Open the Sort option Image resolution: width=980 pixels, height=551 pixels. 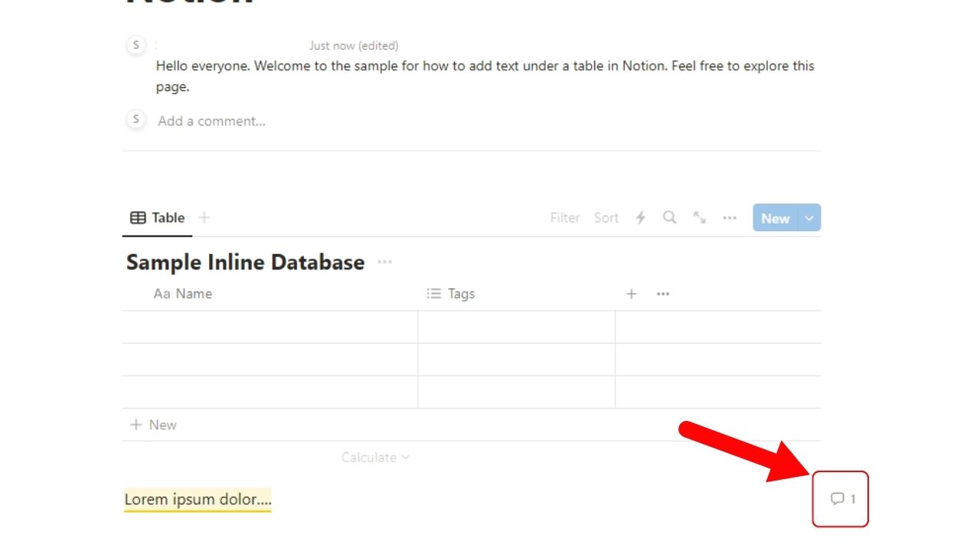(x=606, y=218)
